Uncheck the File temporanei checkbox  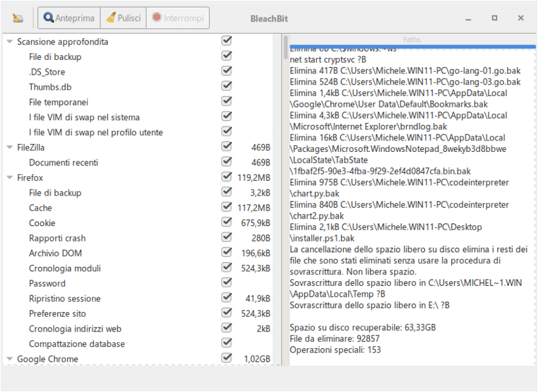pos(227,101)
